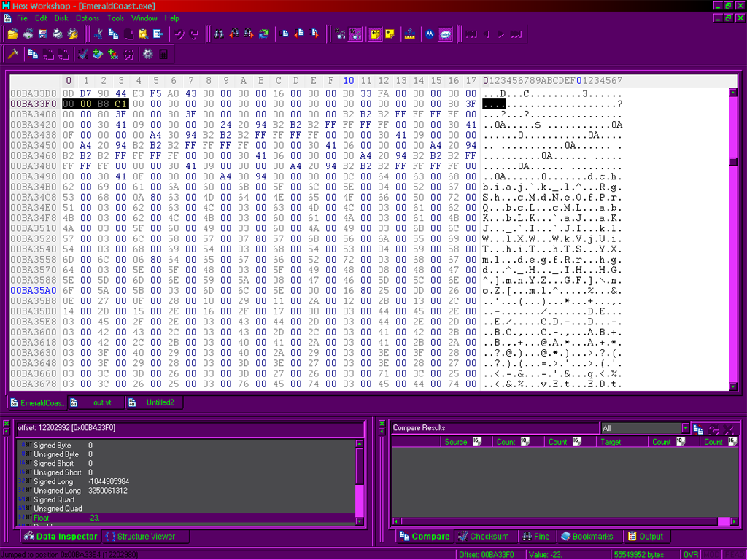Open Preferences with the wrench icon

point(73,34)
